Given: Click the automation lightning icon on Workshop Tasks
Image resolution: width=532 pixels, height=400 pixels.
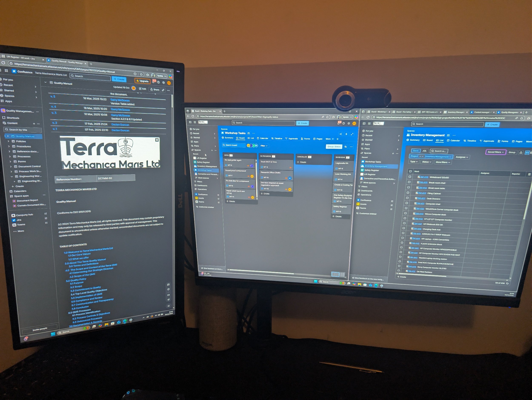Looking at the screenshot, I should click(x=346, y=134).
